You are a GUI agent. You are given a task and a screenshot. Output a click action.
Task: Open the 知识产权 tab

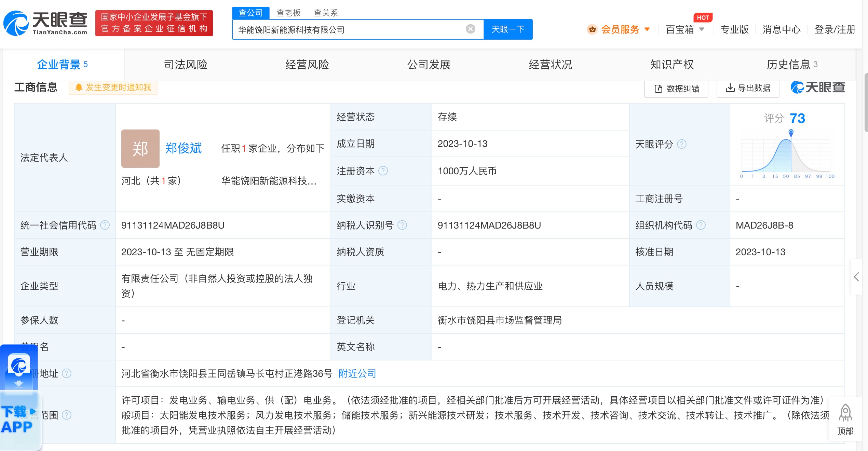click(x=672, y=65)
